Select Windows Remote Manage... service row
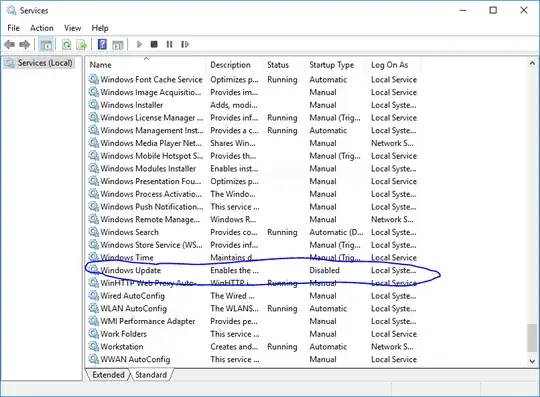540x397 pixels. coord(253,219)
